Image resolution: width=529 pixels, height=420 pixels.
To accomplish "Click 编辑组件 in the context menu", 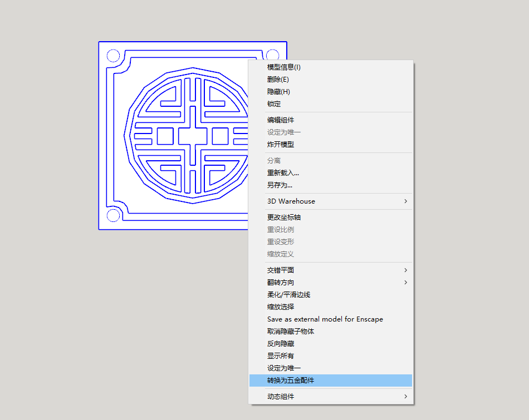I will 281,120.
